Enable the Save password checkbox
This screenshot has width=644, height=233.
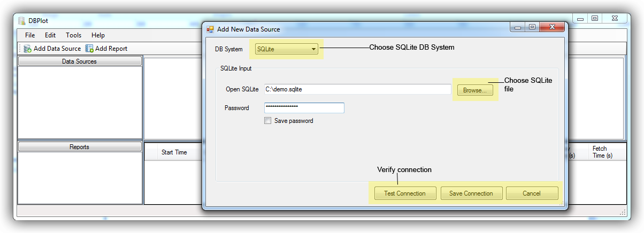268,121
